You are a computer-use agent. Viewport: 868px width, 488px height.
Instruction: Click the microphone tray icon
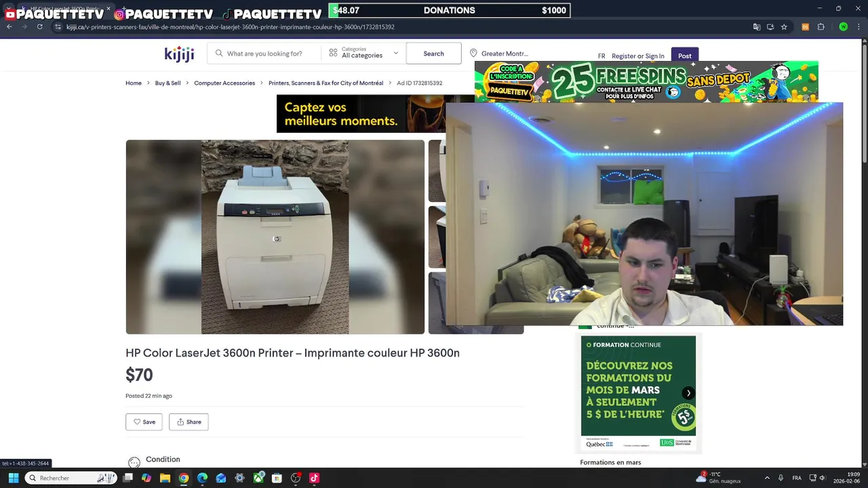tap(781, 478)
